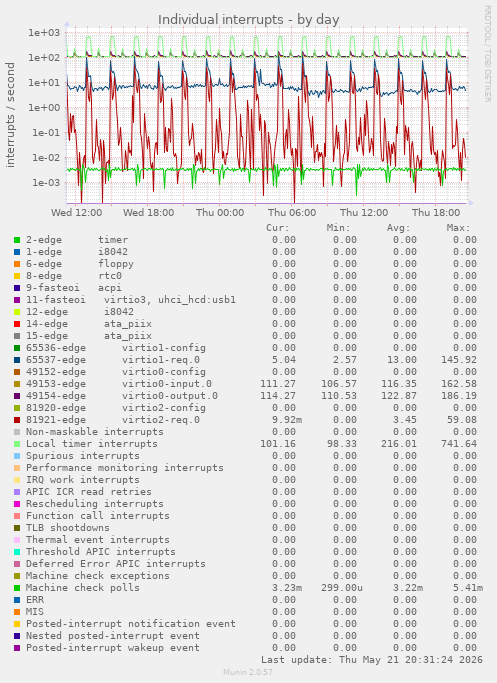Click the RRDTOOL / TOBI OETIKER watermark

click(487, 54)
